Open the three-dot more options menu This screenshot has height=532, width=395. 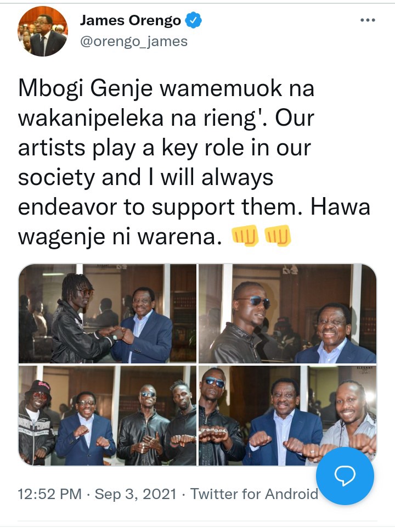(x=368, y=20)
